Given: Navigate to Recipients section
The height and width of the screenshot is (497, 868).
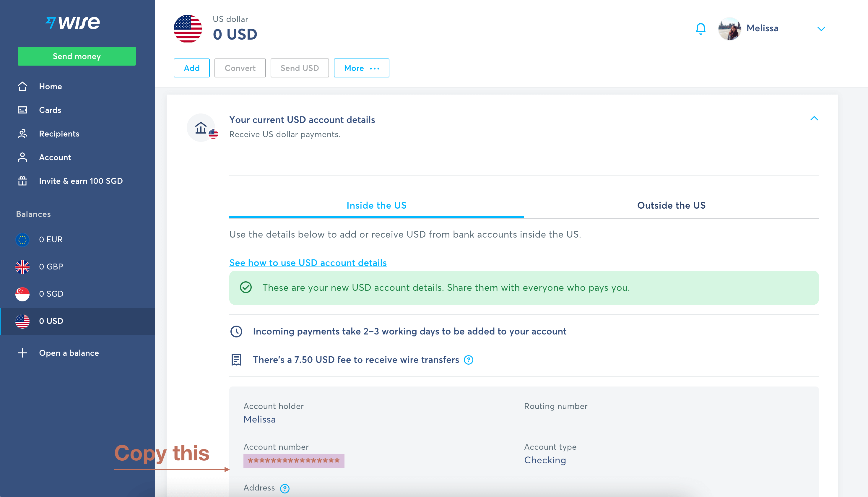Looking at the screenshot, I should pos(59,134).
